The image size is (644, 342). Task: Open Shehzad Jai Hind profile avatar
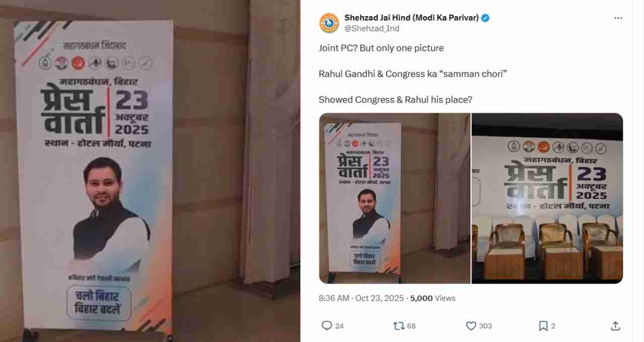point(329,23)
